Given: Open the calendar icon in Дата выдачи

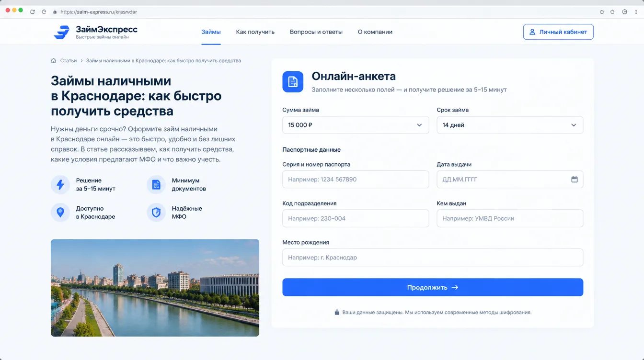Looking at the screenshot, I should coord(574,180).
